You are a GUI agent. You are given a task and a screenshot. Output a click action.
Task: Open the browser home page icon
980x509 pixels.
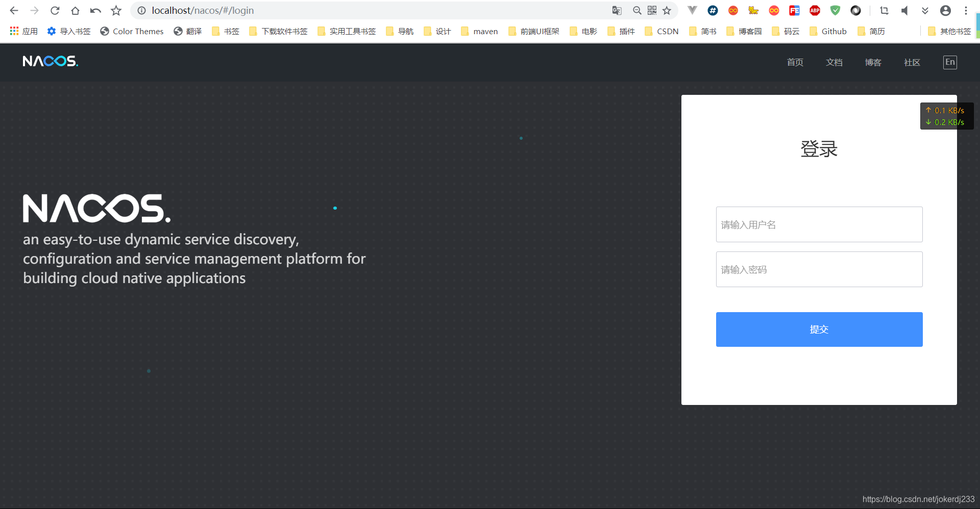75,10
